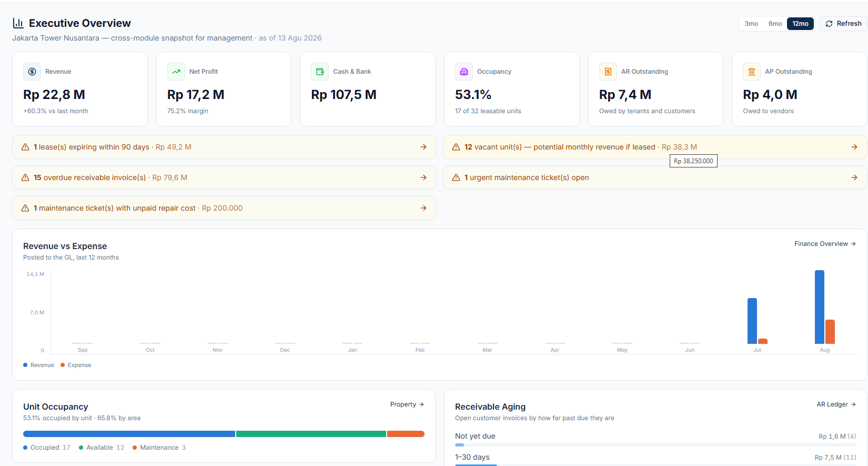Click the green Available segment of occupancy bar
This screenshot has height=466, width=868.
coord(311,434)
